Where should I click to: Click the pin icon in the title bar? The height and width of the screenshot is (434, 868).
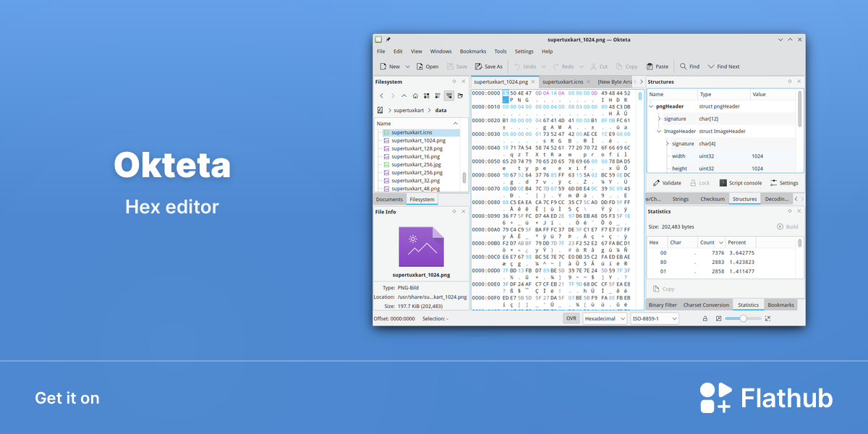coord(388,39)
